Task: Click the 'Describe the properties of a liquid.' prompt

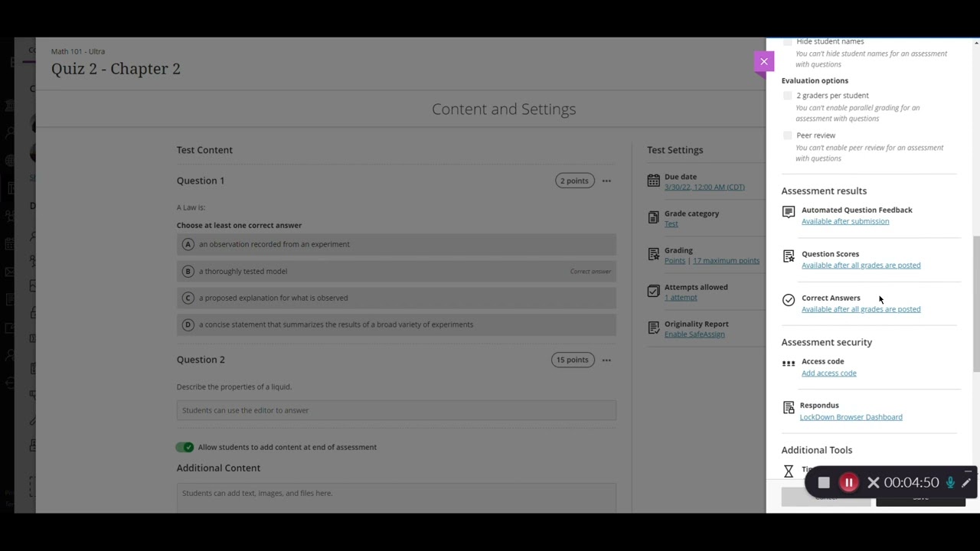Action: (x=234, y=386)
